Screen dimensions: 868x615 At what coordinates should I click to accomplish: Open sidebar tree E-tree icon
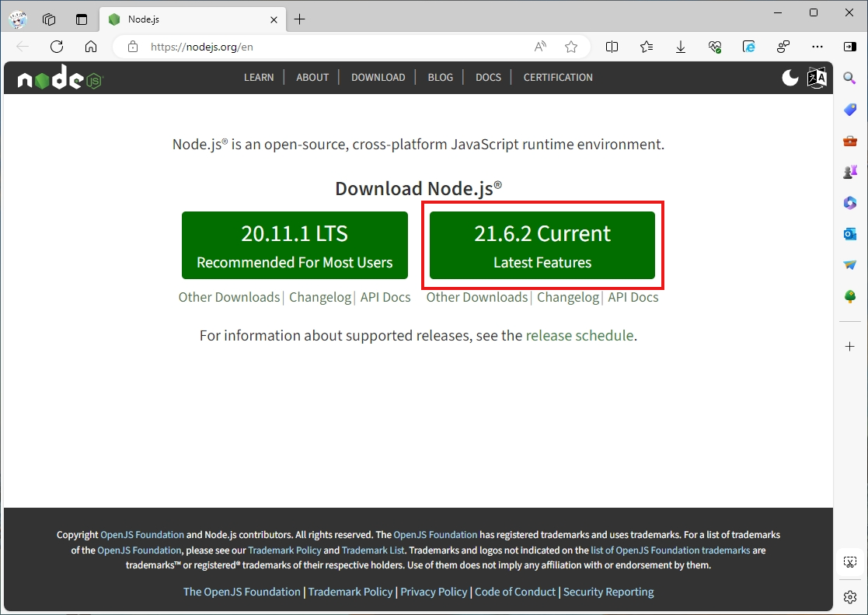coord(849,296)
